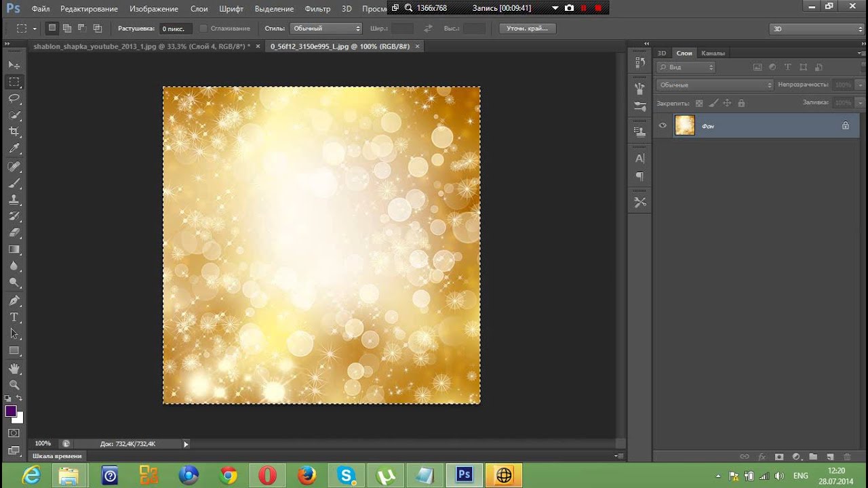
Task: Toggle Quick Mask mode
Action: coord(14,433)
